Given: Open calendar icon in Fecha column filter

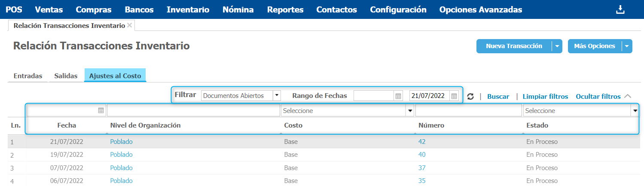Looking at the screenshot, I should point(101,110).
